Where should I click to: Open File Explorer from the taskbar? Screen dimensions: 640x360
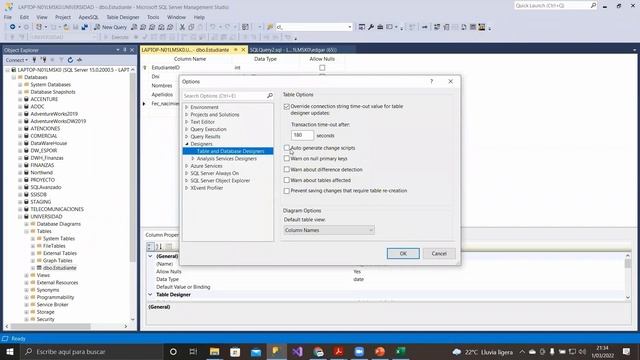[x=214, y=351]
